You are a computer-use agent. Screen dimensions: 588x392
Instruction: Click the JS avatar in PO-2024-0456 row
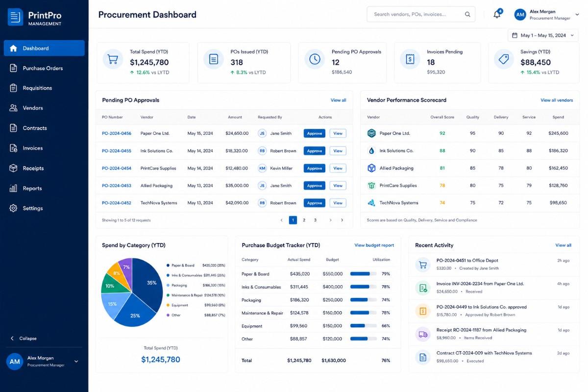click(262, 133)
